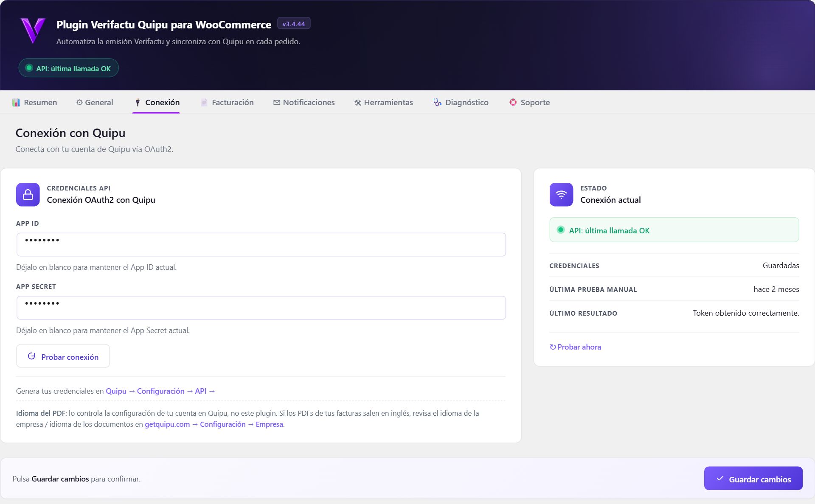Click the 'Probar ahora' link

click(x=575, y=347)
